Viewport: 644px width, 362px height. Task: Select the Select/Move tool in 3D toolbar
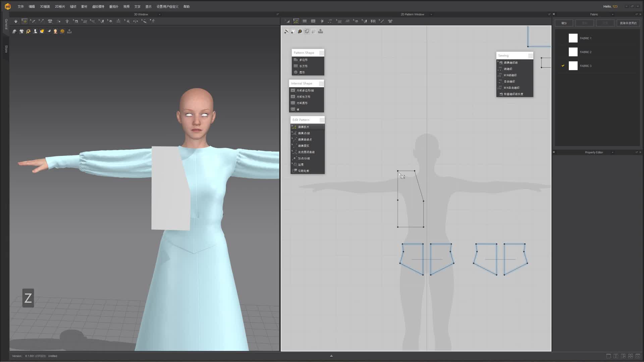[x=24, y=21]
